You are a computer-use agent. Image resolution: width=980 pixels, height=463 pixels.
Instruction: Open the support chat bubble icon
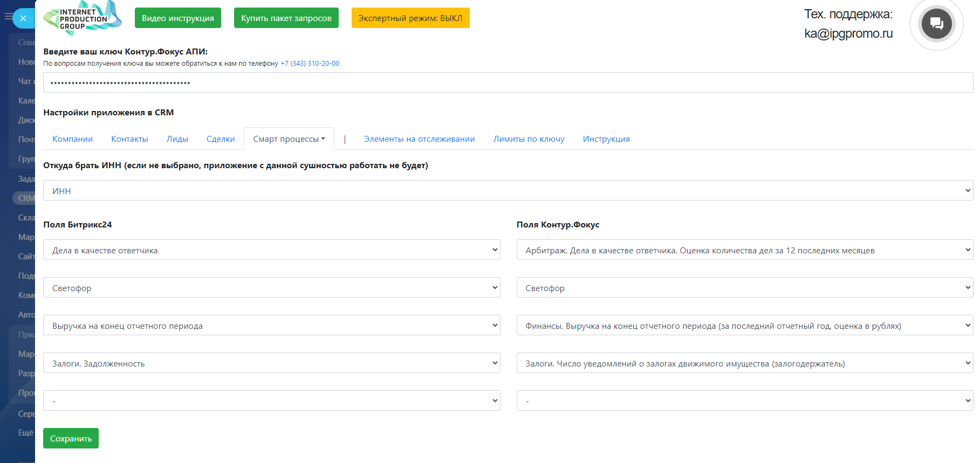936,24
